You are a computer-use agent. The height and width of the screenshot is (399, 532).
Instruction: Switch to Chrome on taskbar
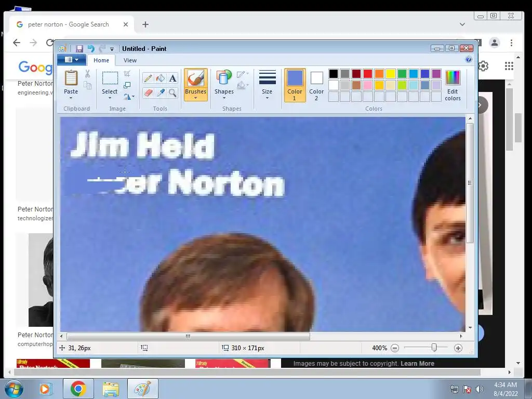point(78,389)
